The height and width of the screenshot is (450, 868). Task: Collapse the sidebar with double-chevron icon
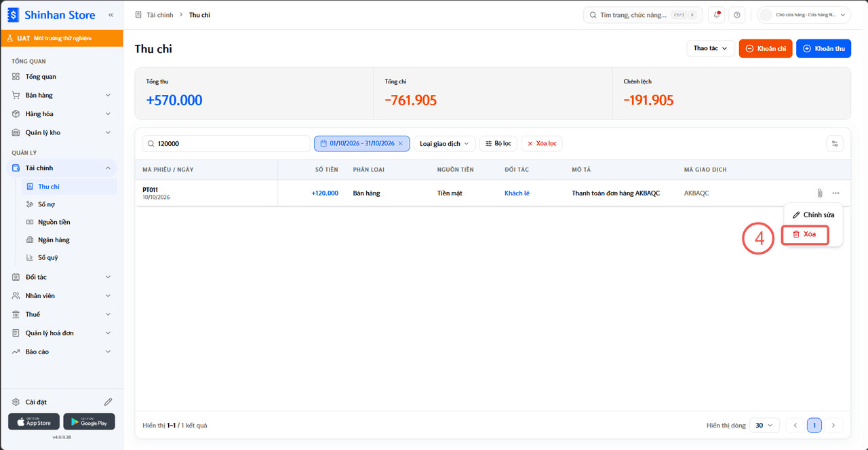(x=111, y=15)
